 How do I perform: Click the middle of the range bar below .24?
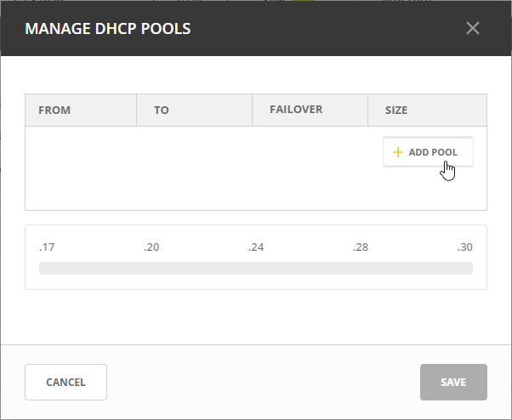(255, 269)
